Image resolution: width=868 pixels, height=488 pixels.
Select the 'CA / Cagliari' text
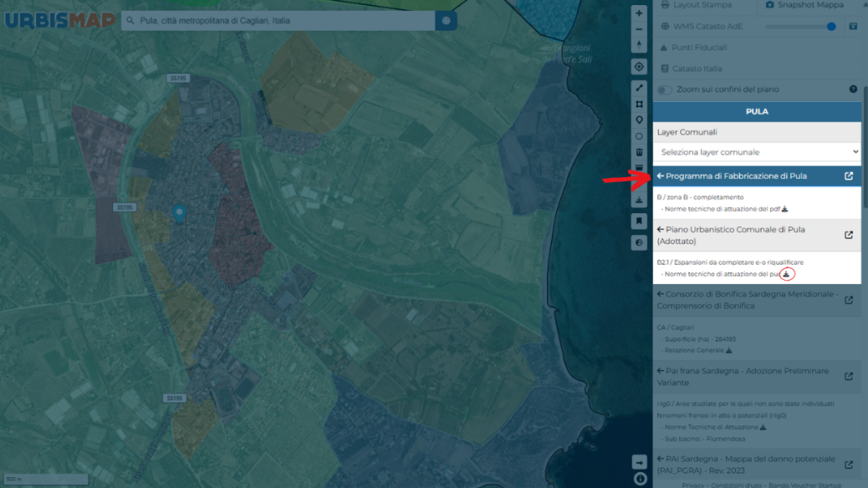point(675,327)
